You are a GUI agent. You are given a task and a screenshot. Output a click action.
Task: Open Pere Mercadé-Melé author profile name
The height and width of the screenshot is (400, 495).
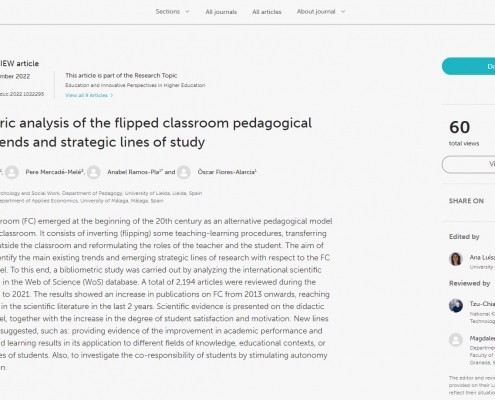pos(55,172)
